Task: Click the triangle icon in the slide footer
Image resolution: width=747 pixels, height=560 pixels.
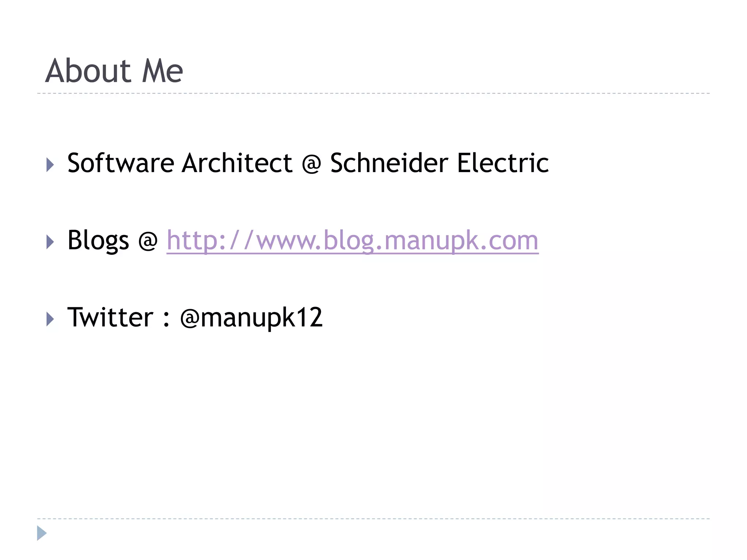Action: tap(42, 533)
